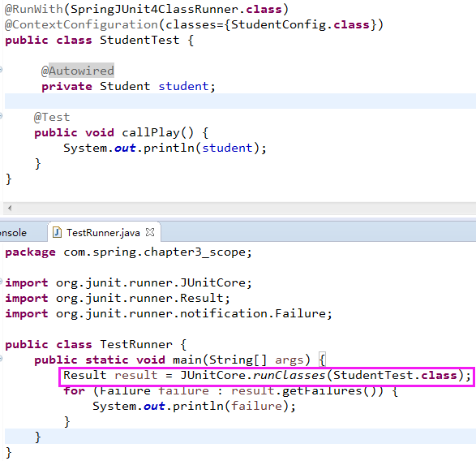This screenshot has height=461, width=476.
Task: Switch to the TestRunner.java editor tab
Action: coord(103,232)
